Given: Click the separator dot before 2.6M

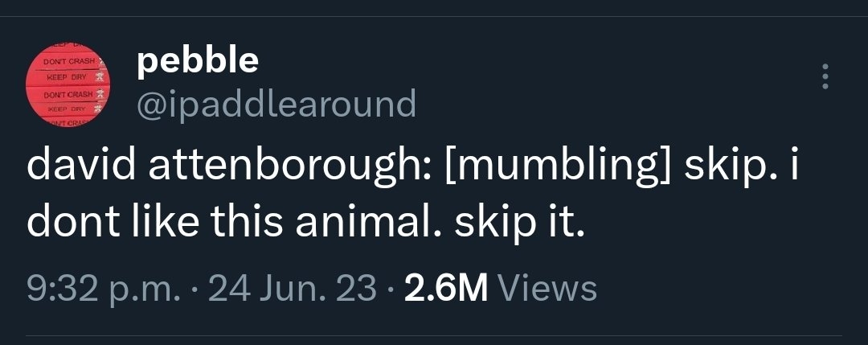Looking at the screenshot, I should [x=391, y=290].
